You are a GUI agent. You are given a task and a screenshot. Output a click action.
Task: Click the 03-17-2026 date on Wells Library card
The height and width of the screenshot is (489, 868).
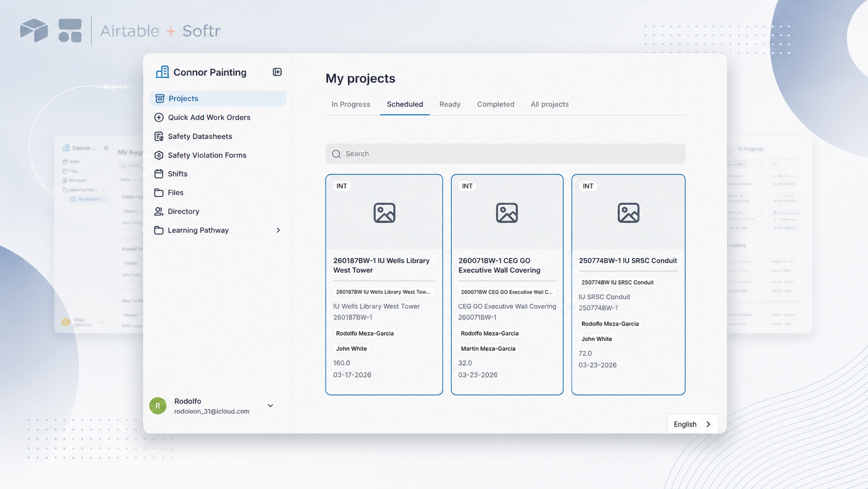(x=352, y=375)
